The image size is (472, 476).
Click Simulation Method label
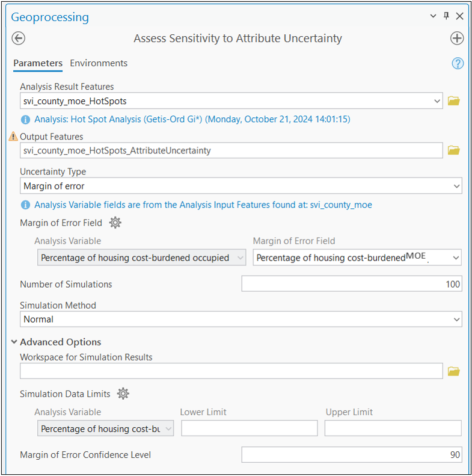[x=58, y=305]
